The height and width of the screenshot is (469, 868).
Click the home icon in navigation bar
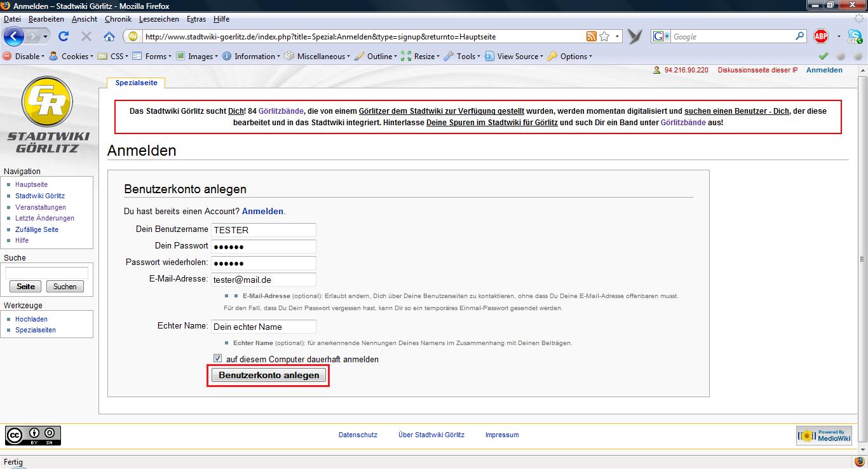(109, 36)
